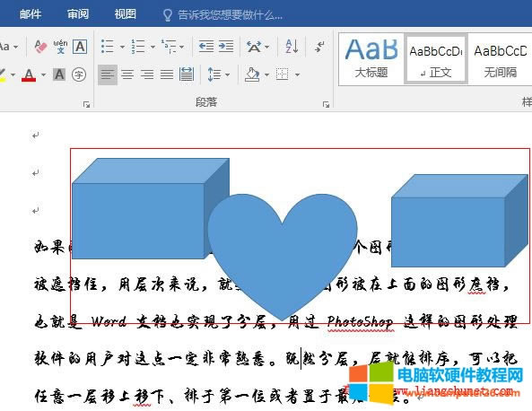Toggle align left
This screenshot has width=532, height=411.
108,74
